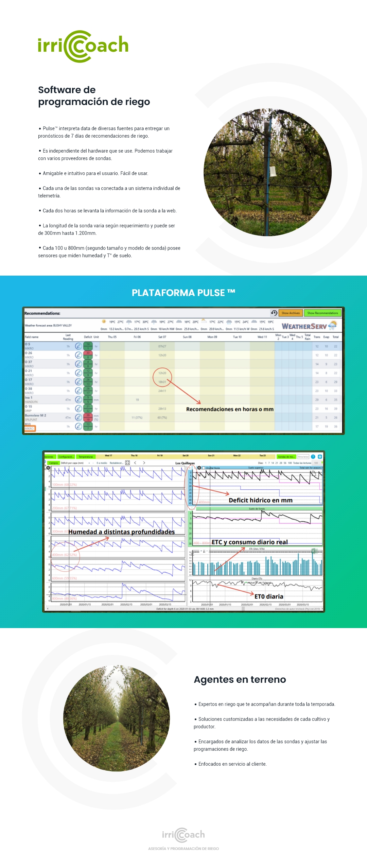Open the history clock icon beside Show Archives

pyautogui.click(x=274, y=313)
